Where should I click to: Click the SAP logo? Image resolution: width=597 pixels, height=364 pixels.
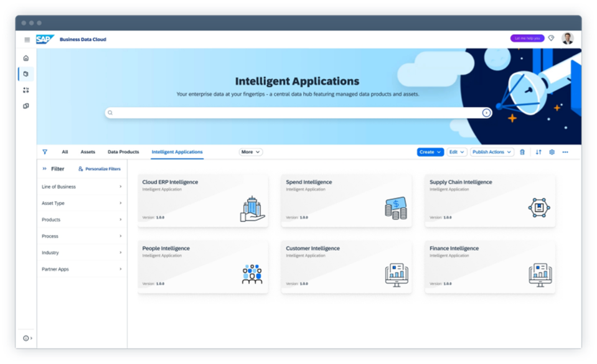tap(45, 39)
